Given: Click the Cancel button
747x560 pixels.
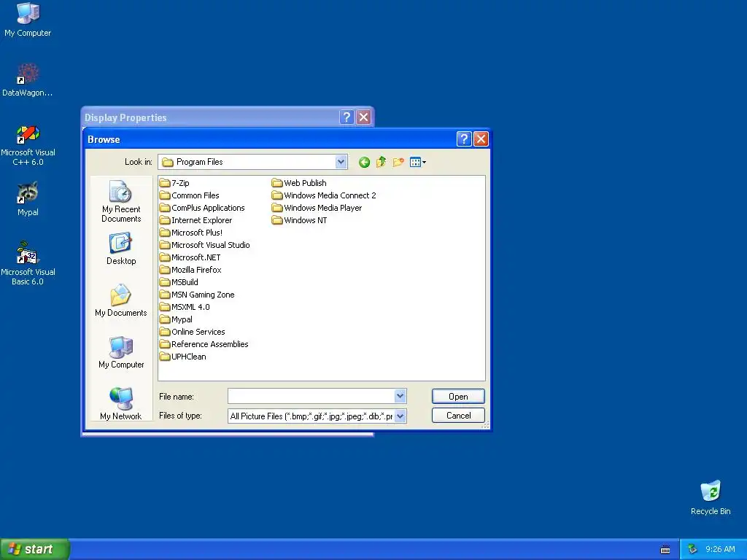Looking at the screenshot, I should click(458, 415).
